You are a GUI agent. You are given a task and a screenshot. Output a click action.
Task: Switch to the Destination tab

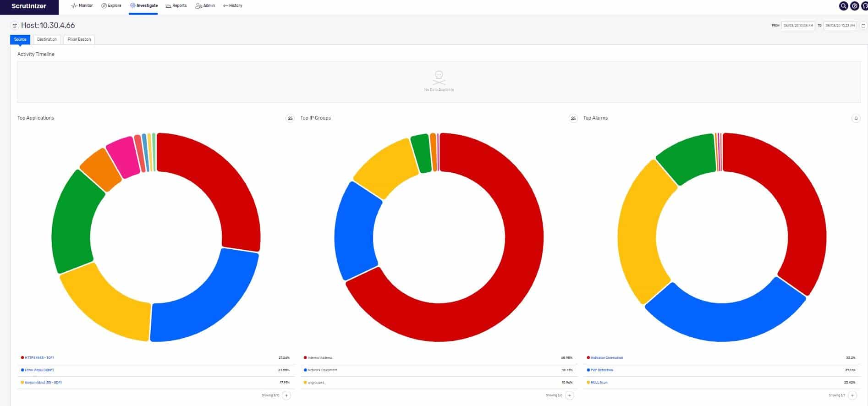tap(47, 39)
